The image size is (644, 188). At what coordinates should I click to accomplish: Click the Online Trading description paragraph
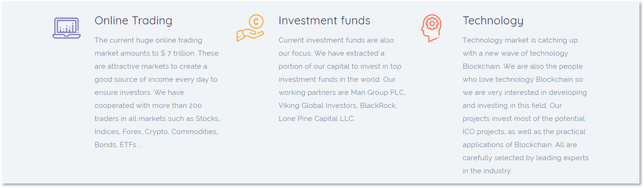[x=157, y=93]
